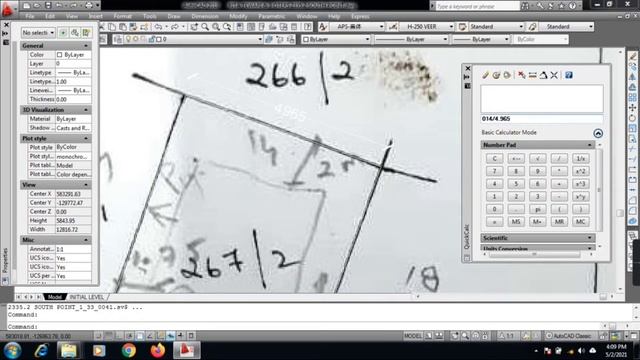Open the File menu
The image size is (640, 360).
tap(30, 16)
